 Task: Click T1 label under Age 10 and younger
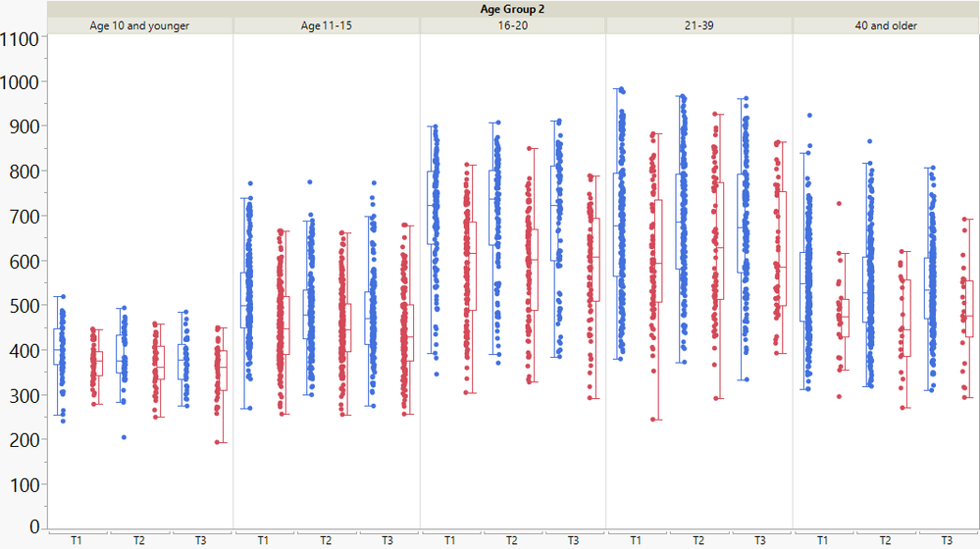click(77, 540)
